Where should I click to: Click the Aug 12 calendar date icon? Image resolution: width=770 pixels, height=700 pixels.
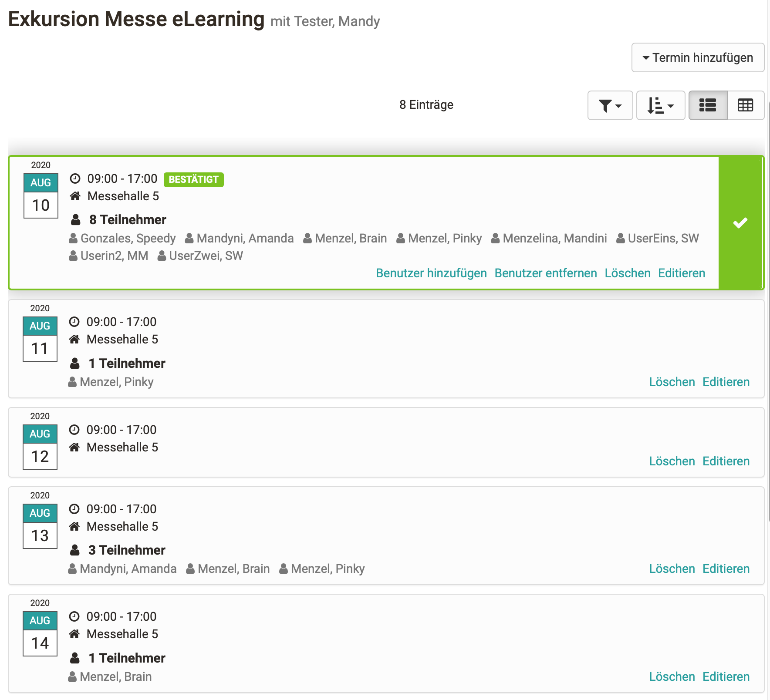pos(40,447)
